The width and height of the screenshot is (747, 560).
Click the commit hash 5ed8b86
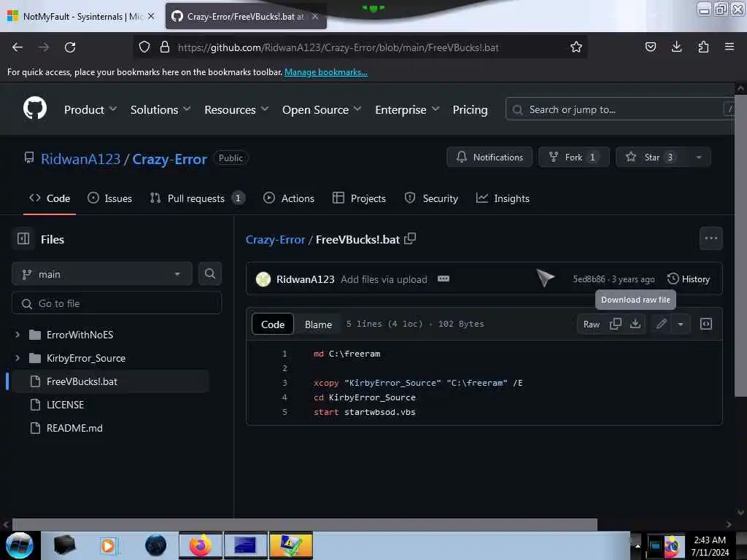(x=589, y=279)
